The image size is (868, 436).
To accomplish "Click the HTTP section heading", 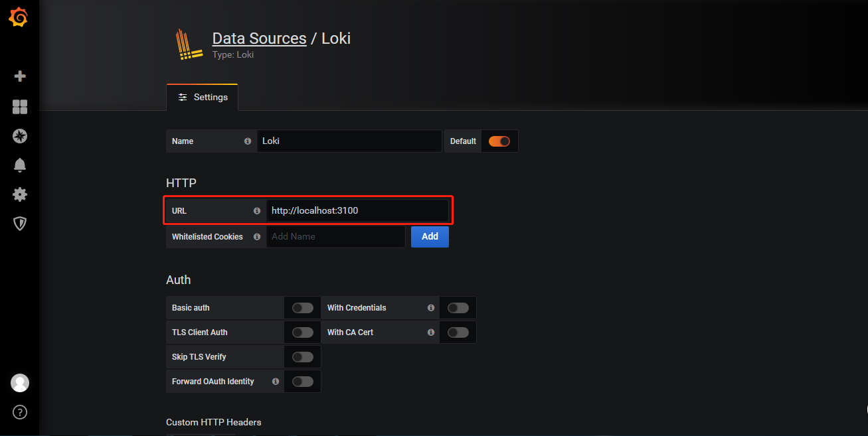I will (181, 183).
